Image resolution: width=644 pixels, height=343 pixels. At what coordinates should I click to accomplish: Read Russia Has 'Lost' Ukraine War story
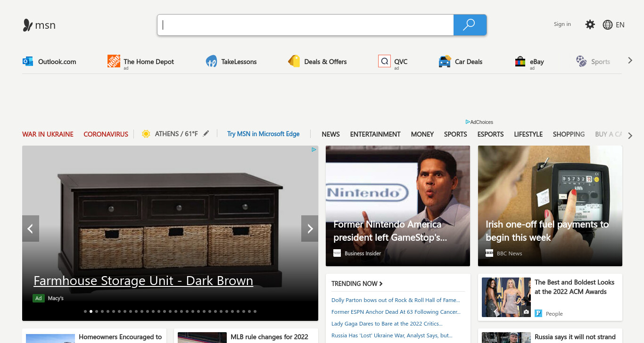pos(392,335)
